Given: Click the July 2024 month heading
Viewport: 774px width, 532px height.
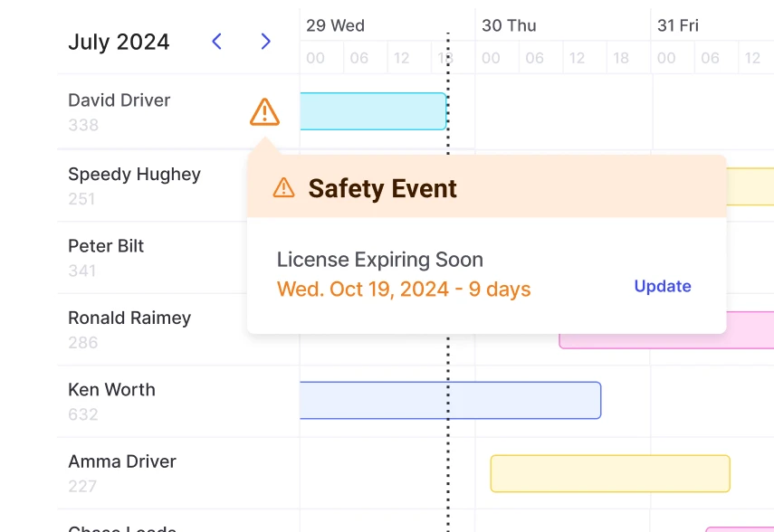Looking at the screenshot, I should (x=119, y=42).
